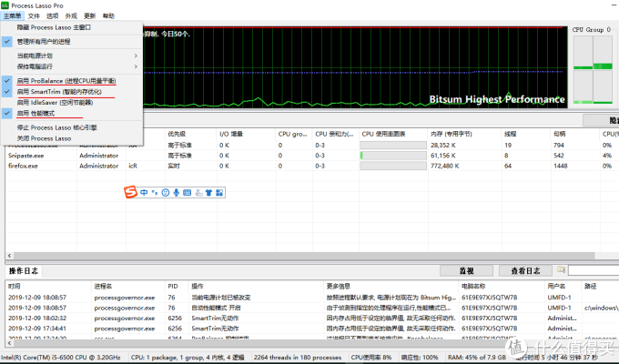Click status bar RAM: 45% of 7.9 GB

pyautogui.click(x=476, y=357)
